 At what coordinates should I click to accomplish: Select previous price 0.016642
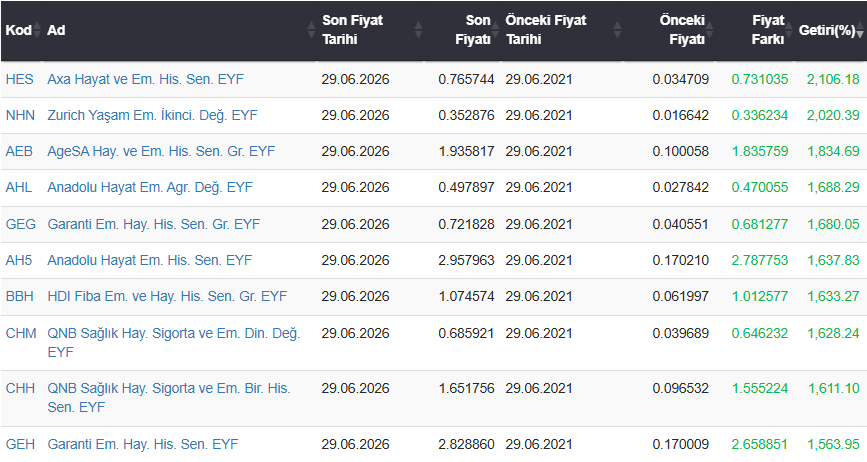point(681,115)
